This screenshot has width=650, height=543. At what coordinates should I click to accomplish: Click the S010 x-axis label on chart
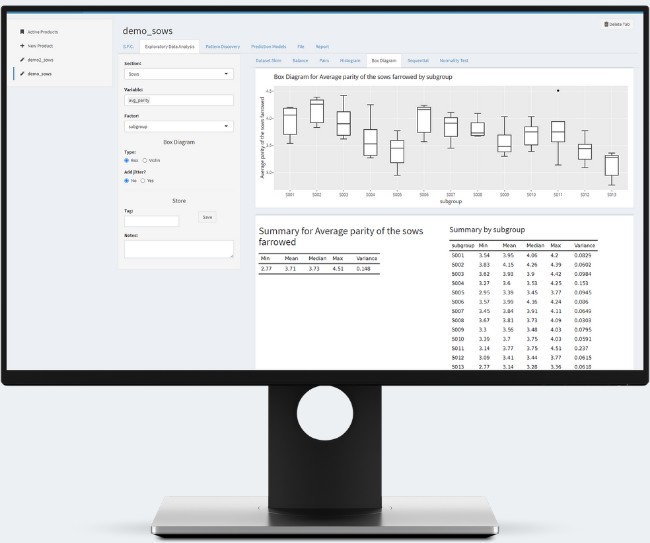point(531,194)
